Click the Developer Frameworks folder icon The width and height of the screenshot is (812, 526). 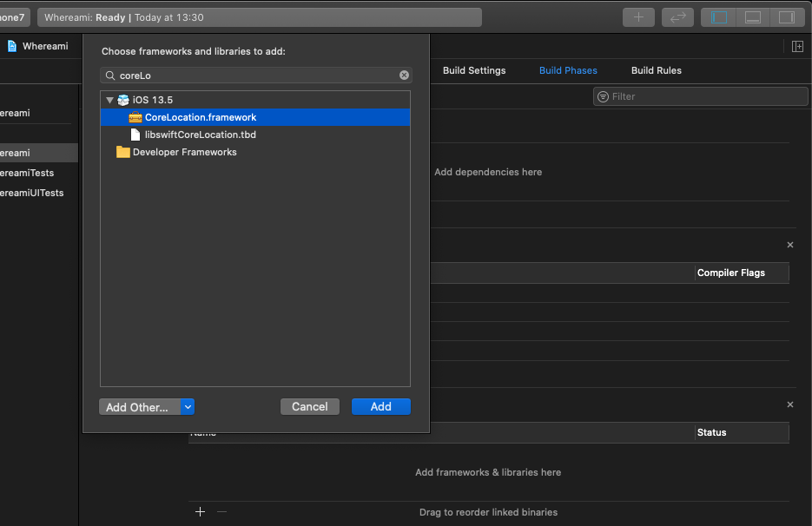point(123,152)
